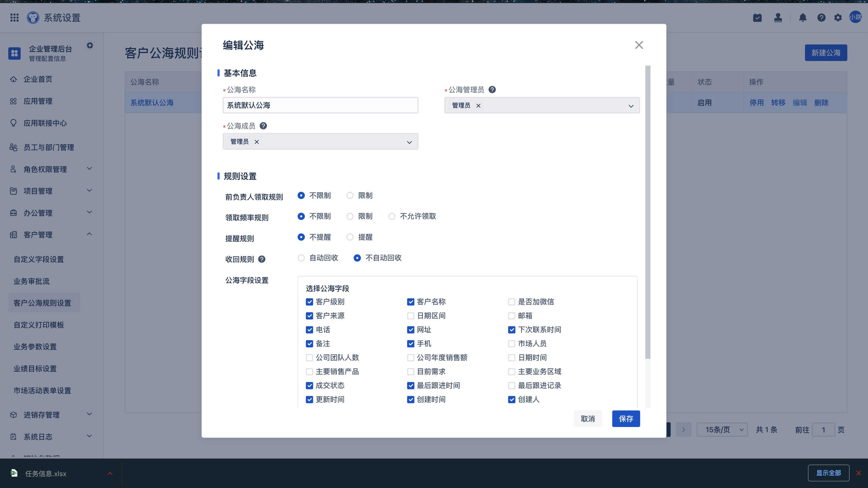
Task: Open the 公海成员 dropdown arrow
Action: coord(409,142)
